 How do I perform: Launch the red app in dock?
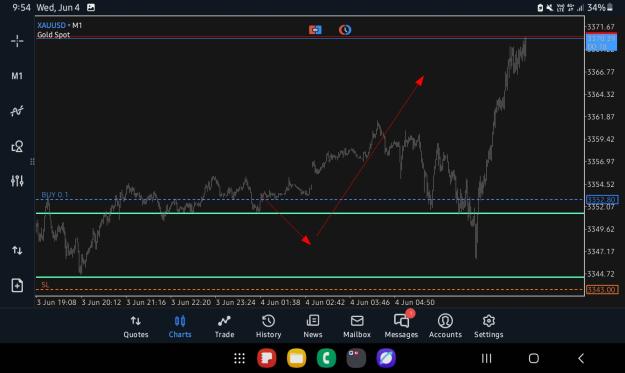pos(267,358)
